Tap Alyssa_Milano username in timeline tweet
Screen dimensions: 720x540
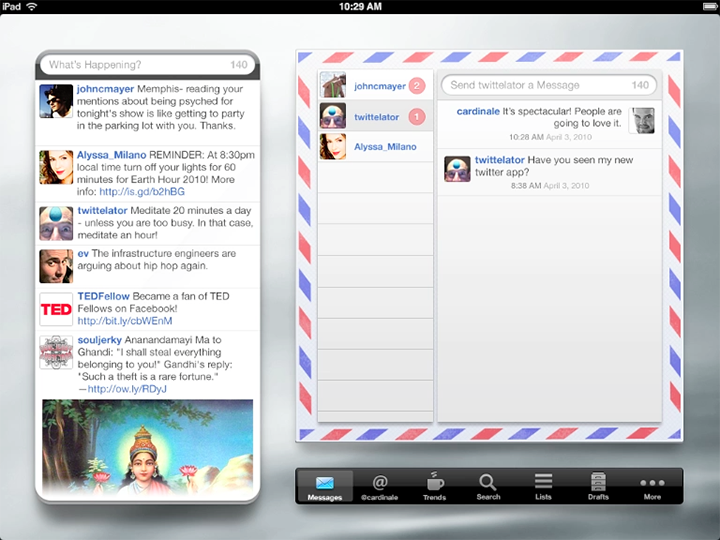[112, 155]
